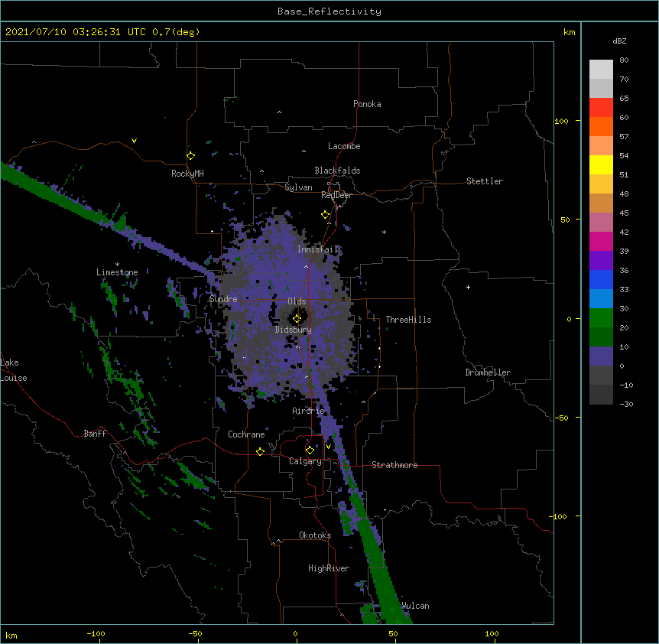Click the Lacombe city label

coord(344,146)
